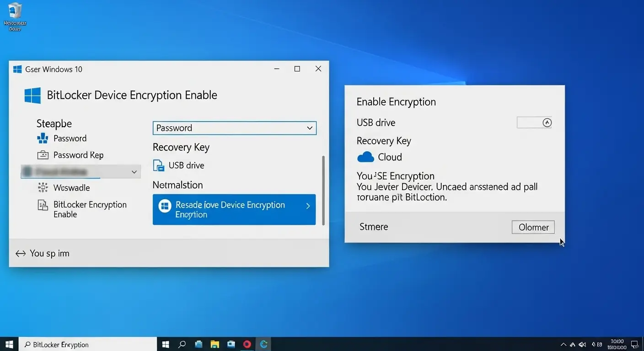The width and height of the screenshot is (644, 351).
Task: Click the Windows logo in the window title bar
Action: click(x=17, y=69)
